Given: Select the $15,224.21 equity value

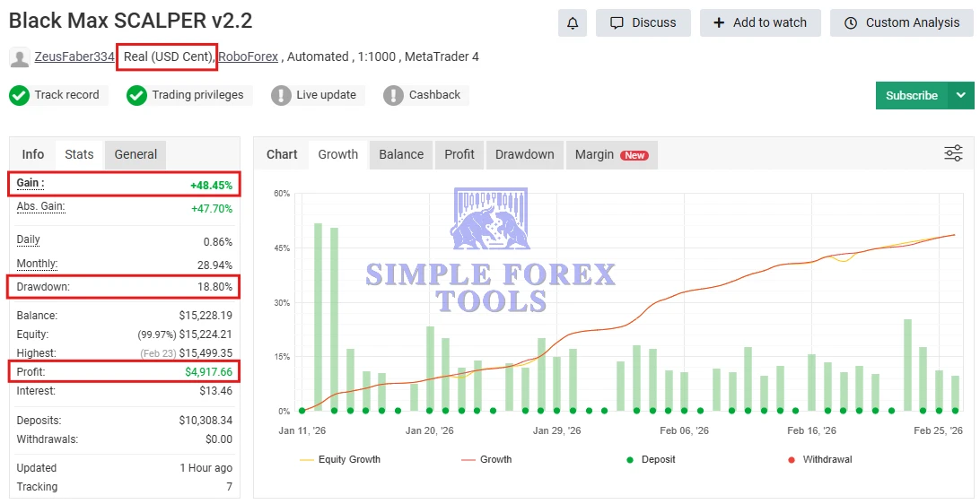Looking at the screenshot, I should click(206, 335).
